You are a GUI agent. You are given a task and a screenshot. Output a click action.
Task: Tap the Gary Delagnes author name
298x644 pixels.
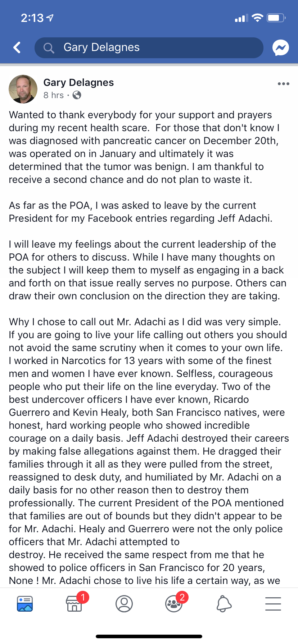[78, 82]
